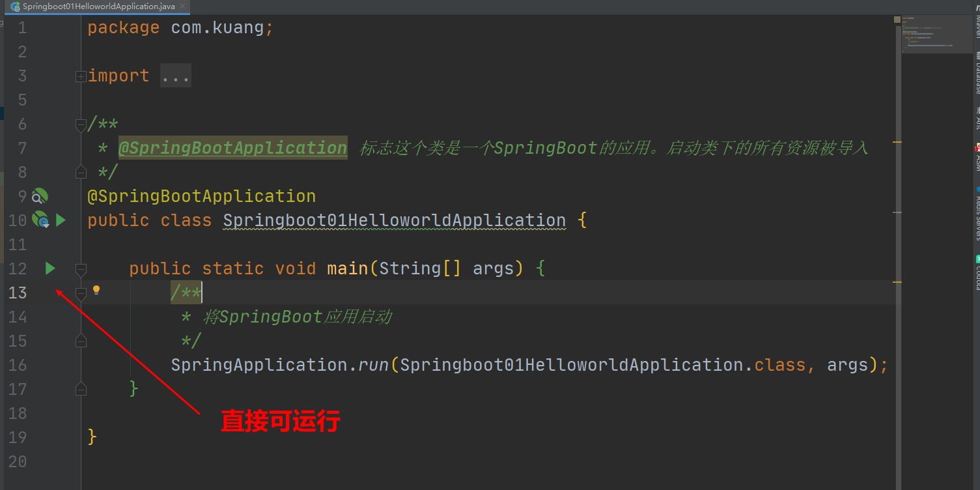
Task: Collapse main method via closing marker line 17
Action: coord(81,389)
